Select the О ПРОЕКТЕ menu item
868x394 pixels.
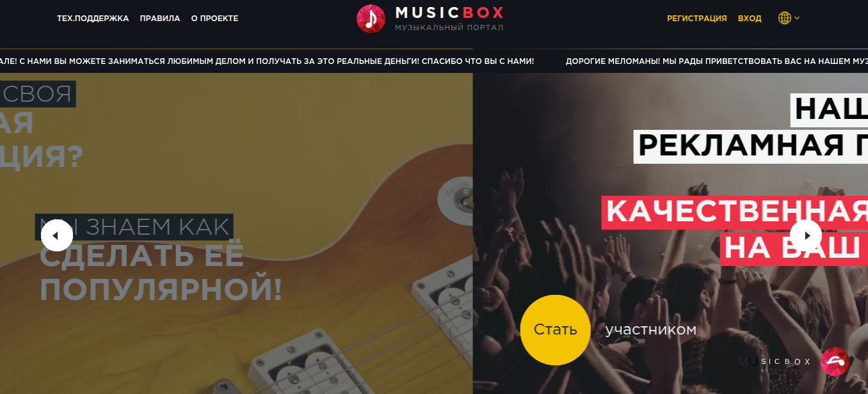(214, 19)
